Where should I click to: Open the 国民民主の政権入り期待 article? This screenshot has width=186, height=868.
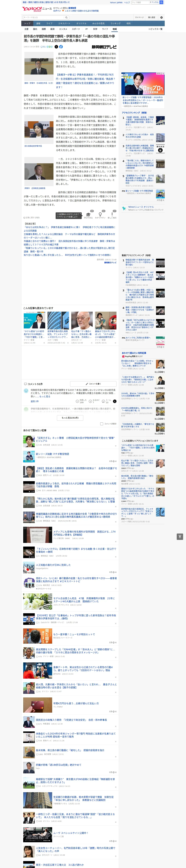(x=72, y=720)
